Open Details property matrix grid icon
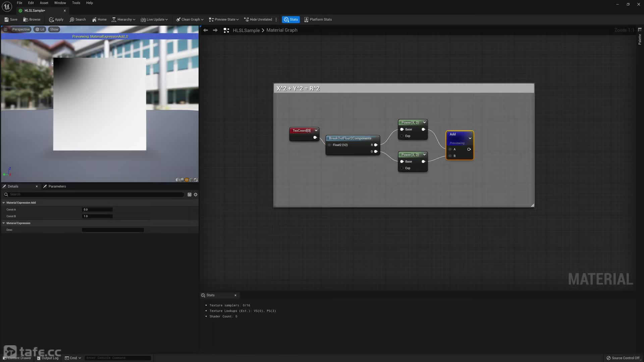The width and height of the screenshot is (644, 362). coord(190,194)
